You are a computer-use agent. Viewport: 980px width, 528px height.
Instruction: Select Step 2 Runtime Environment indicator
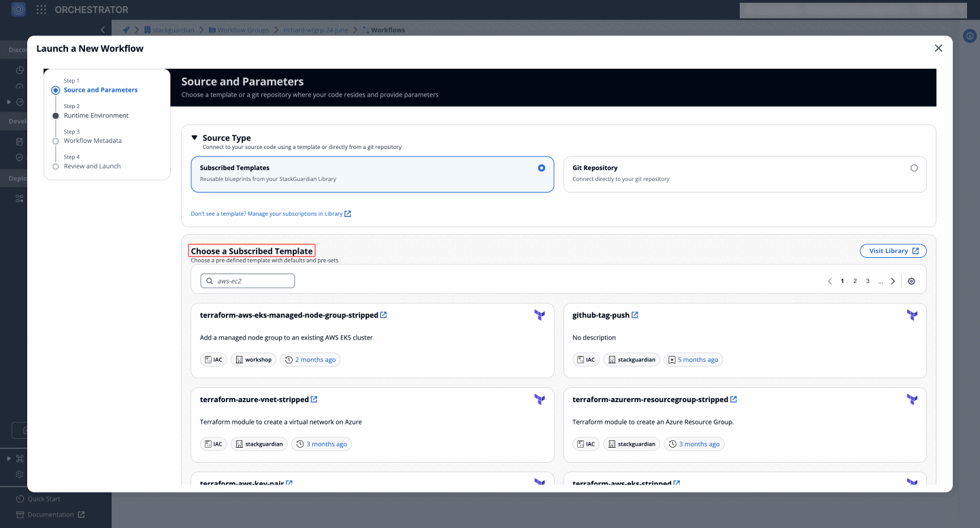click(56, 116)
